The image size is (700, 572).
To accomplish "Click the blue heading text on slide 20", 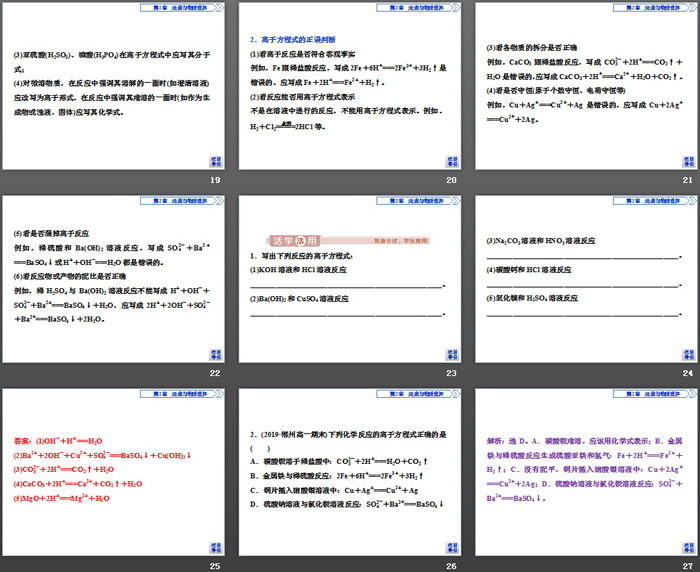I will pos(297,39).
